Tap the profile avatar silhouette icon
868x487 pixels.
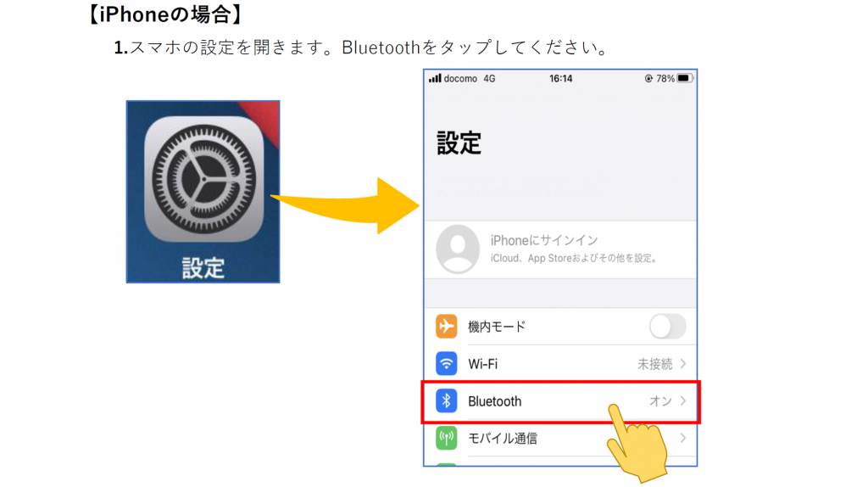point(457,249)
